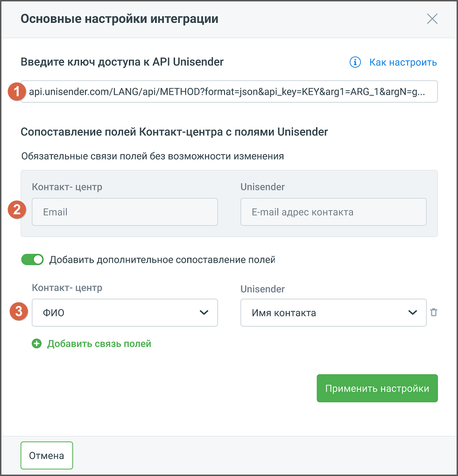The width and height of the screenshot is (458, 476).
Task: Click the Отмена button
Action: pyautogui.click(x=47, y=455)
